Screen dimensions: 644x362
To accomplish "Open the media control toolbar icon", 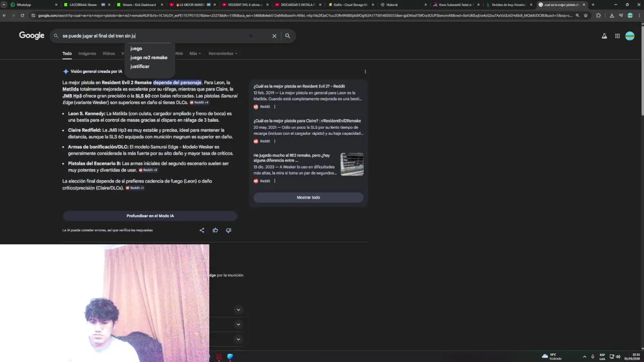I will 620,16.
